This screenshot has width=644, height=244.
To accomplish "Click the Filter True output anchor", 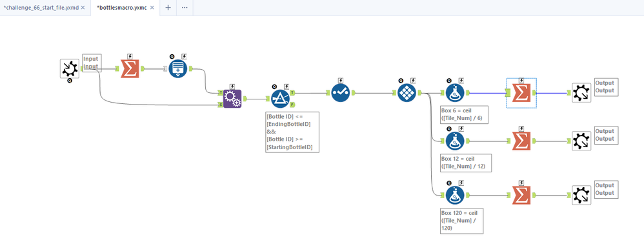I will tap(292, 93).
